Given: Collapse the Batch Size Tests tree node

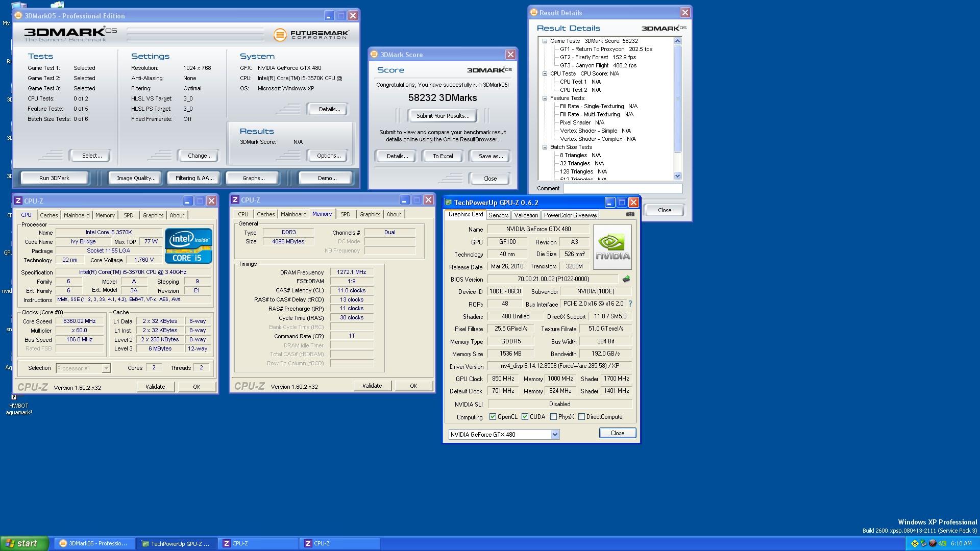Looking at the screenshot, I should click(545, 147).
